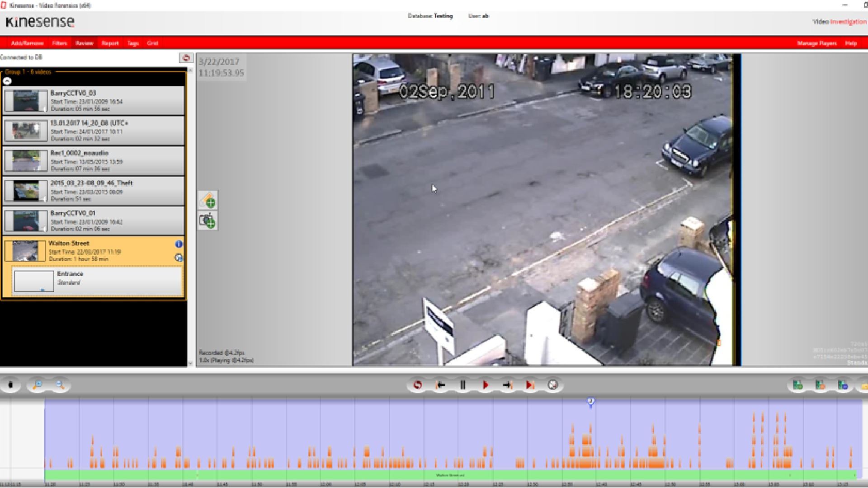The image size is (868, 488).
Task: Minimize the Kinesense window
Action: click(x=845, y=5)
